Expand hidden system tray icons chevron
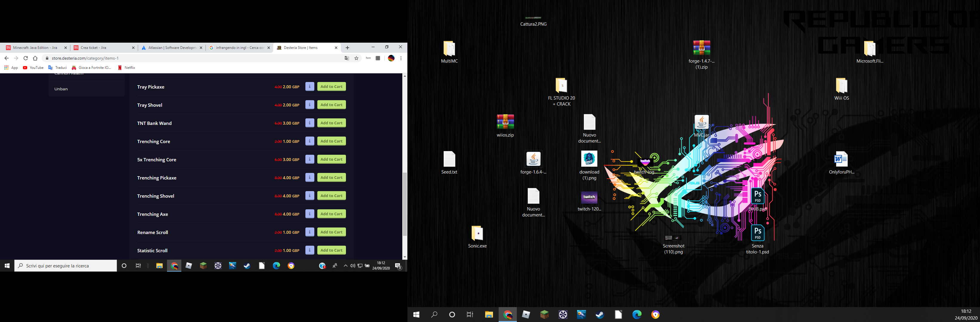 [x=345, y=266]
